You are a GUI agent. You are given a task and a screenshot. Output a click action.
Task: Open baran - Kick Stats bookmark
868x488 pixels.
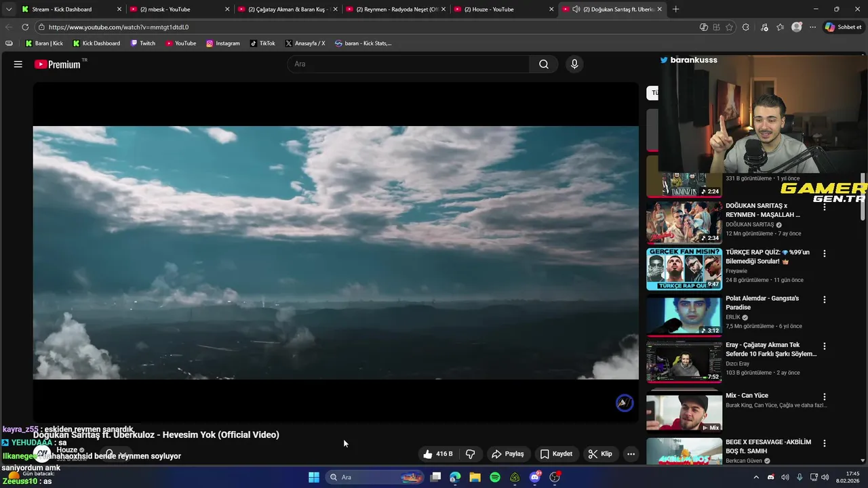point(363,43)
